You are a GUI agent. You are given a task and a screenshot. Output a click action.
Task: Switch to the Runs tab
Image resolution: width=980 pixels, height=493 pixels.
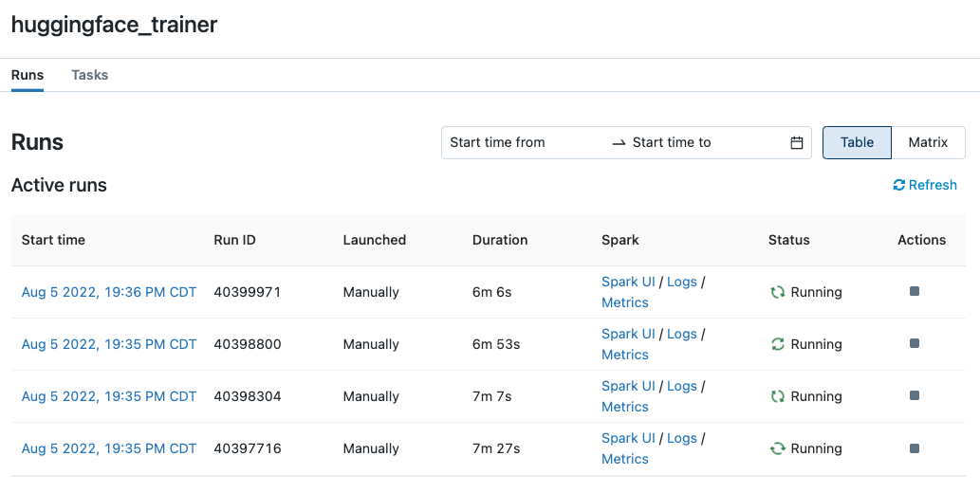[28, 75]
